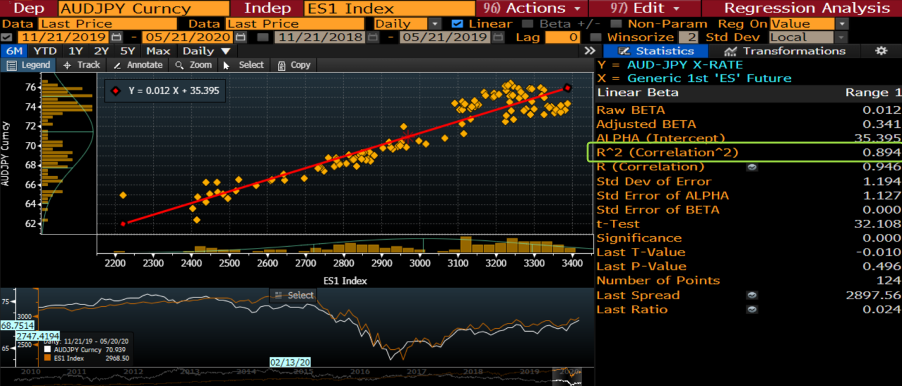Viewport: 902px width, 386px height.
Task: Copy the chart with Copy tool
Action: pyautogui.click(x=293, y=65)
